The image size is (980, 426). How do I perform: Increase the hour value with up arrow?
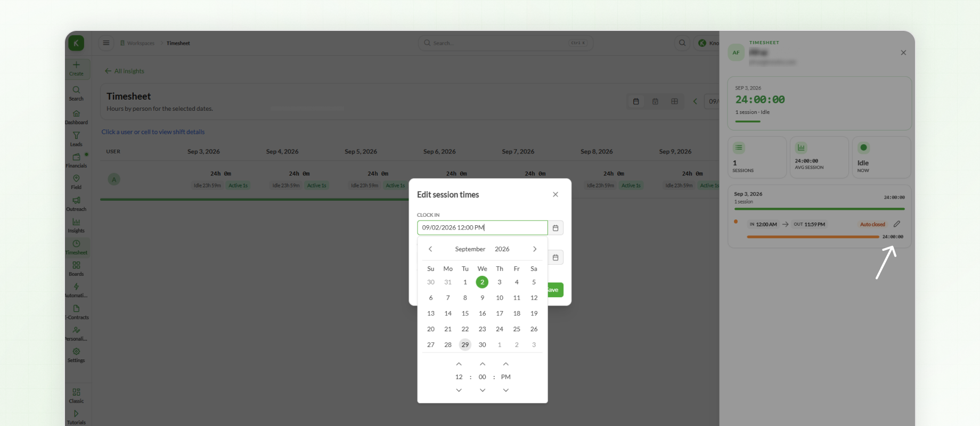pos(459,364)
